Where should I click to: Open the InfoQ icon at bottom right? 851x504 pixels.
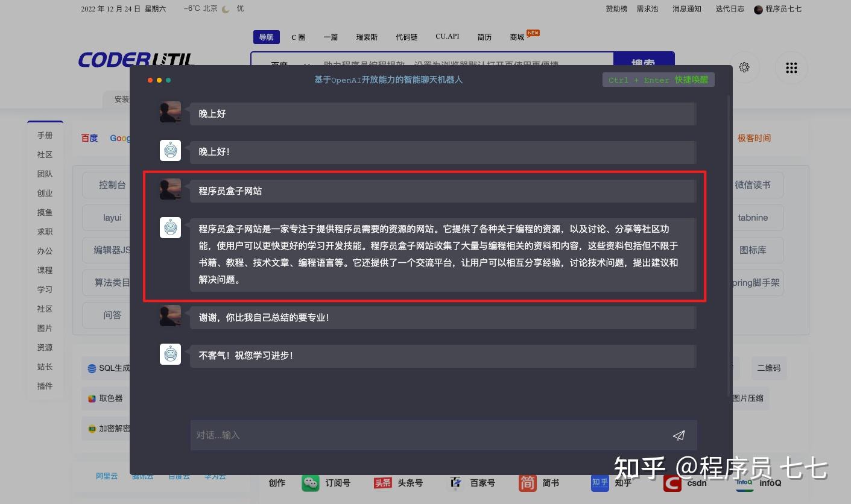pyautogui.click(x=745, y=482)
